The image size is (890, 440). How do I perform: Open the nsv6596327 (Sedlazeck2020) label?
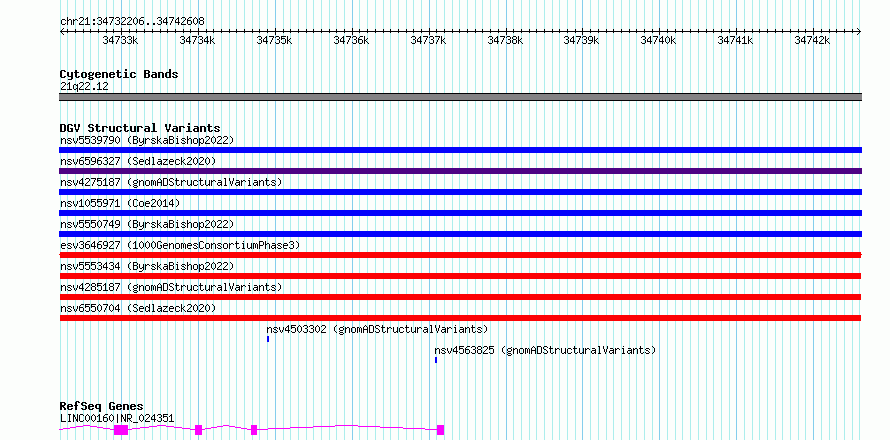coord(138,161)
